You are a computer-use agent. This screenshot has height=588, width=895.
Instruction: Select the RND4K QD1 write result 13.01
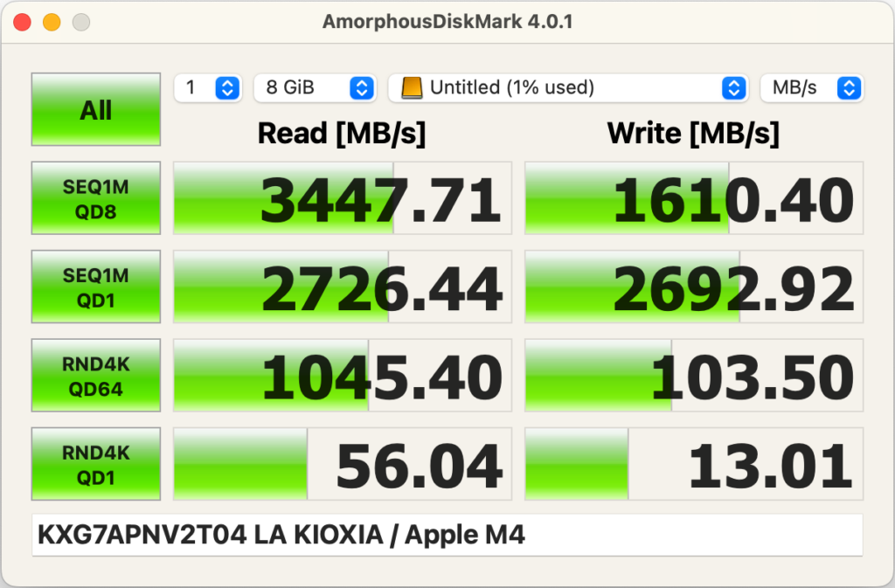pyautogui.click(x=693, y=464)
